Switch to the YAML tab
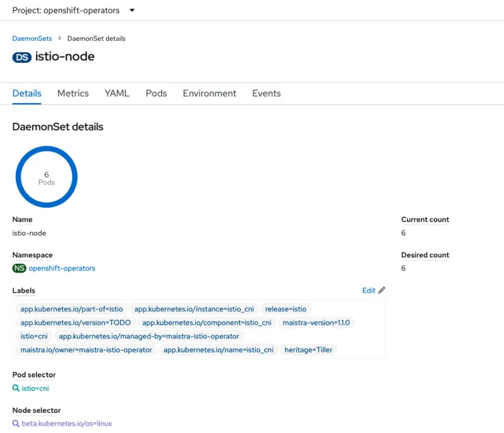504x433 pixels. pos(117,93)
